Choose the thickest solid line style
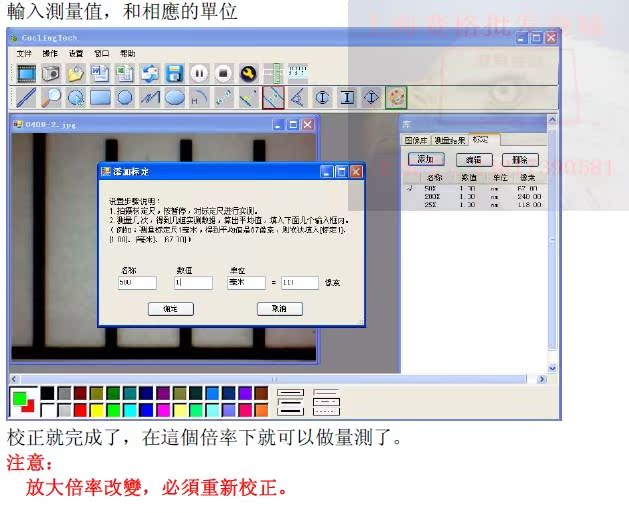629x513 pixels. (290, 412)
